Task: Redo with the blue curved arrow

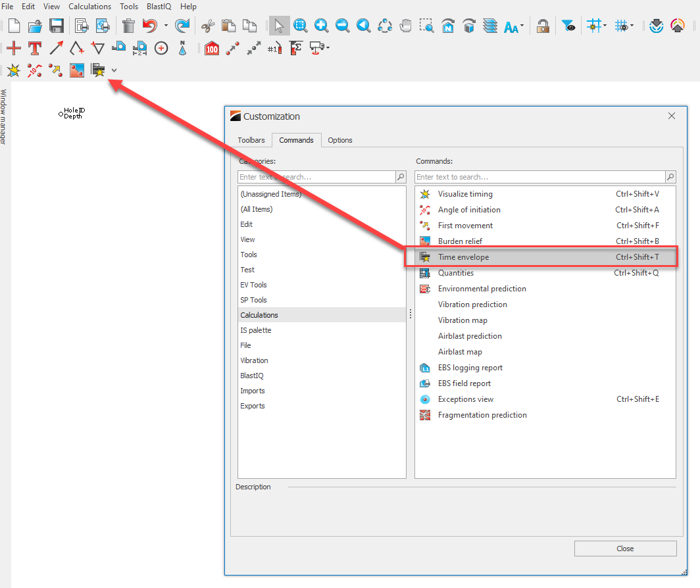Action: point(182,26)
